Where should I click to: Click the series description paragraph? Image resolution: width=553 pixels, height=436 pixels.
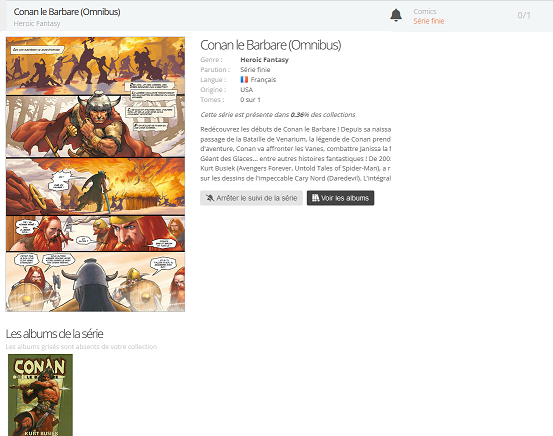pos(296,154)
